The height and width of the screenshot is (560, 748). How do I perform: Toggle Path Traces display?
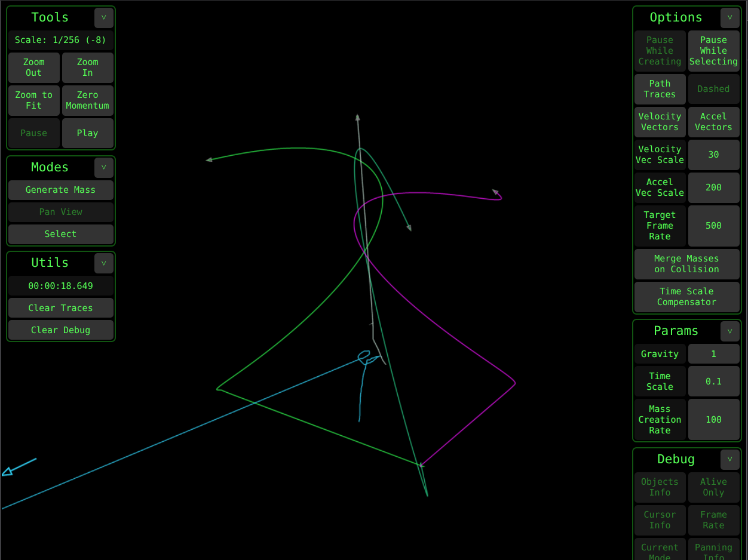click(660, 89)
